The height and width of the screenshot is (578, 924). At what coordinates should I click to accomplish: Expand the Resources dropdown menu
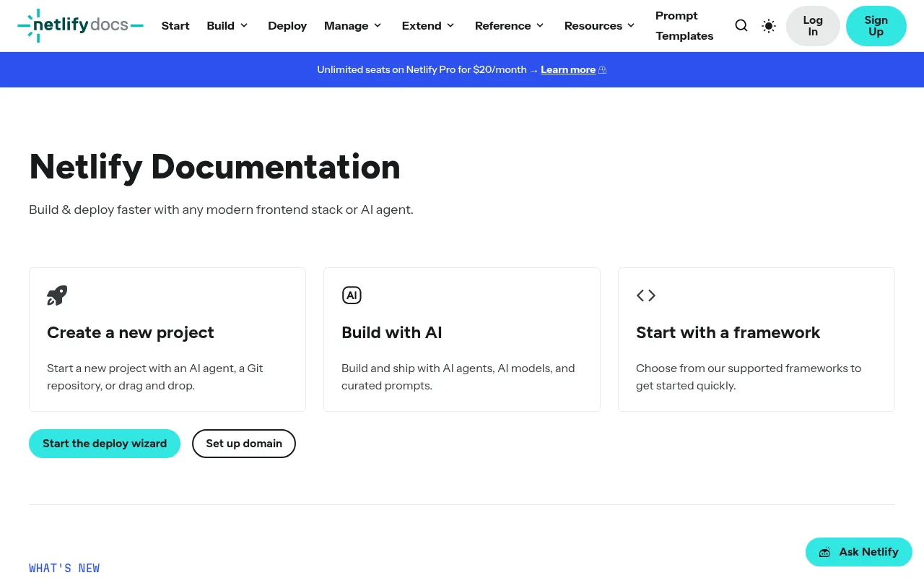coord(600,26)
